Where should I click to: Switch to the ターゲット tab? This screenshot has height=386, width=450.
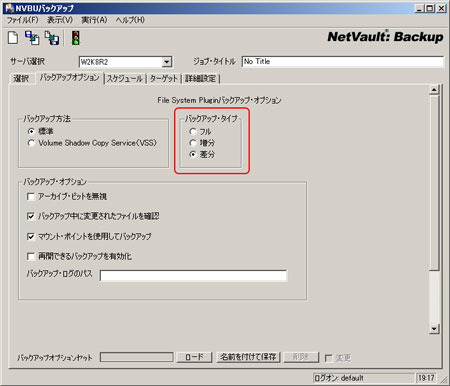(163, 79)
